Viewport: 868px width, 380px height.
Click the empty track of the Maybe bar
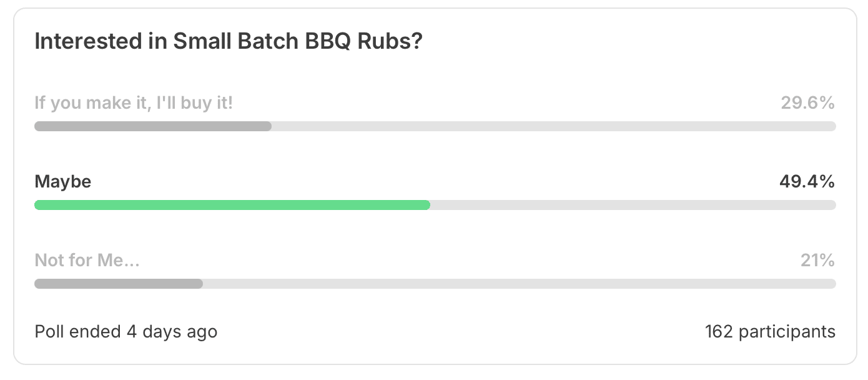[633, 205]
